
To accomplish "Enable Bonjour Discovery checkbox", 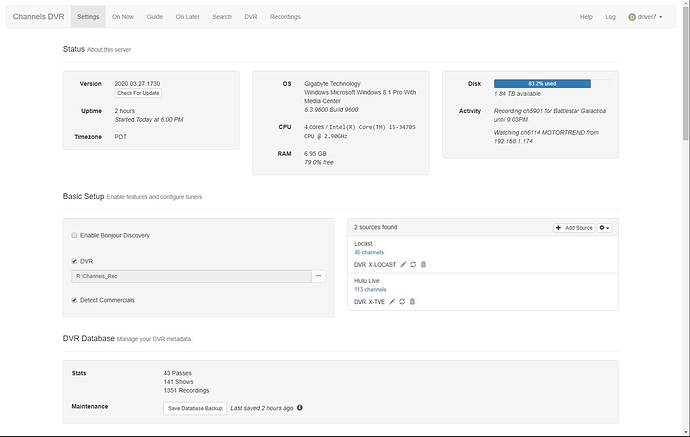I will click(74, 235).
